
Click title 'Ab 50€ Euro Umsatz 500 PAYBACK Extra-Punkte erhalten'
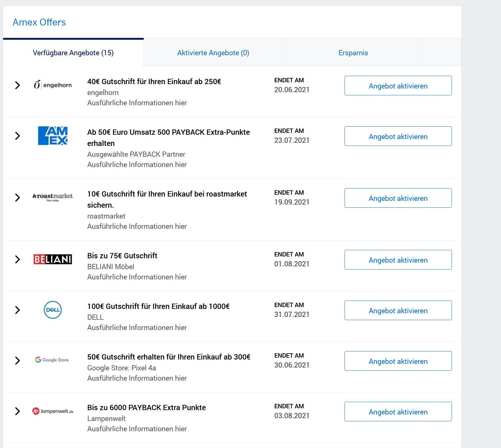169,138
